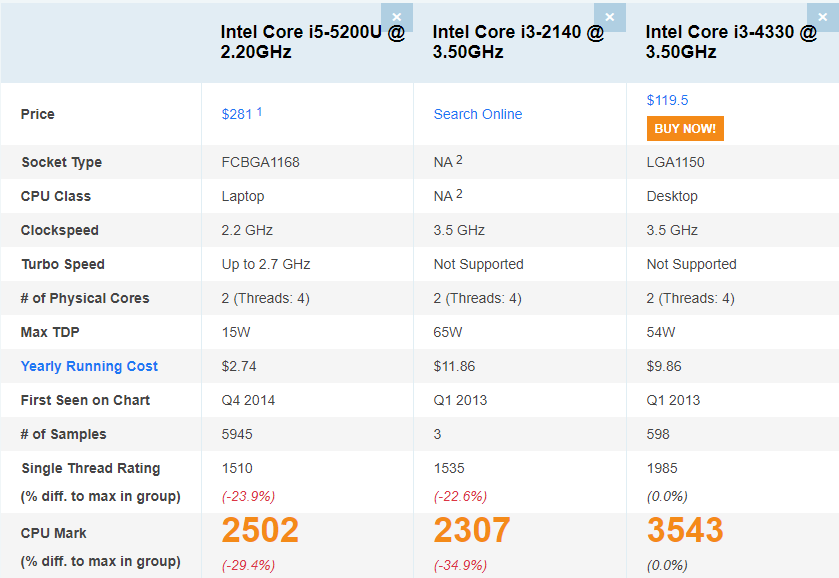Close the Intel Core i3-4330 column
Image resolution: width=839 pixels, height=578 pixels.
pyautogui.click(x=822, y=17)
